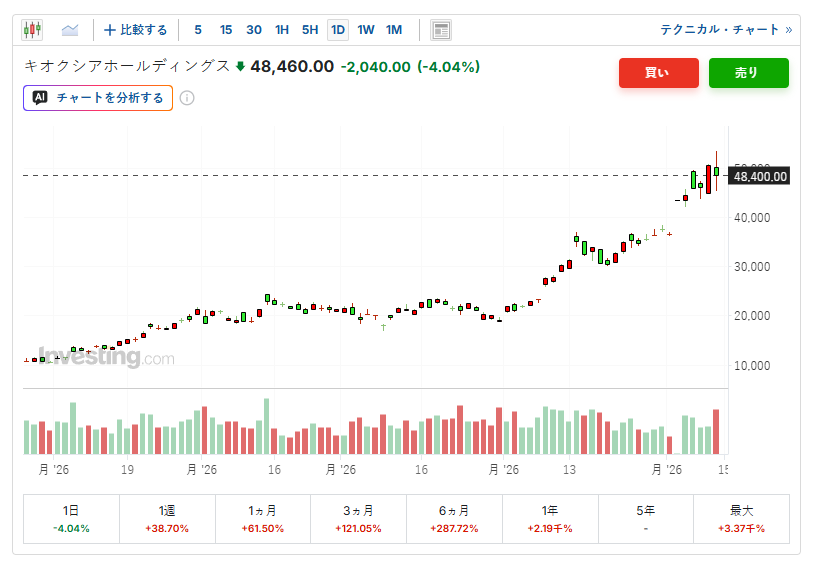Click the red 買い buy button

point(658,73)
